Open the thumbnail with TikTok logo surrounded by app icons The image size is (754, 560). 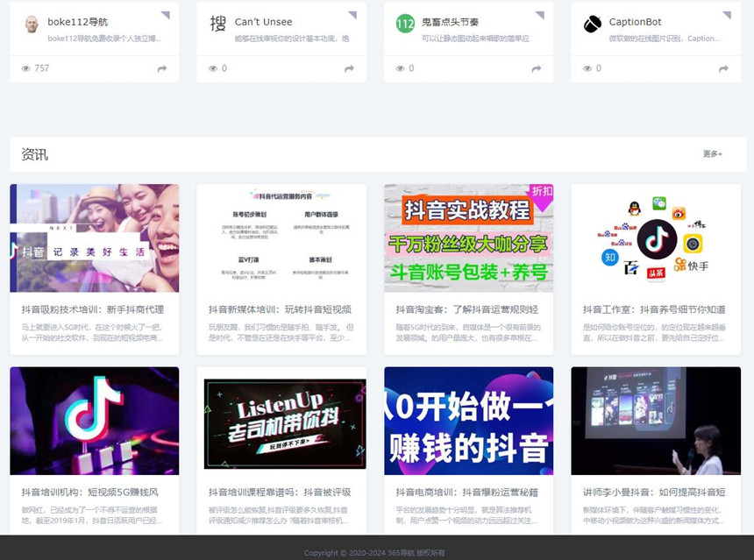pos(656,238)
